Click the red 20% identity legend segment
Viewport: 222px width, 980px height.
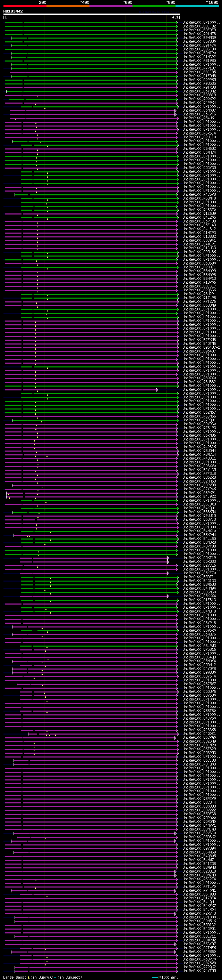click(x=25, y=7)
